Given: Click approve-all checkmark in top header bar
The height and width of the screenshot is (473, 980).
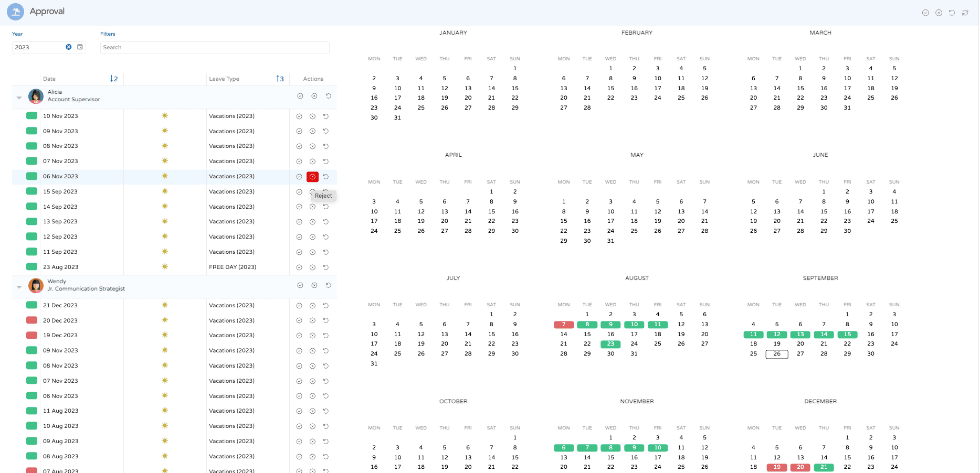Looking at the screenshot, I should tap(925, 13).
